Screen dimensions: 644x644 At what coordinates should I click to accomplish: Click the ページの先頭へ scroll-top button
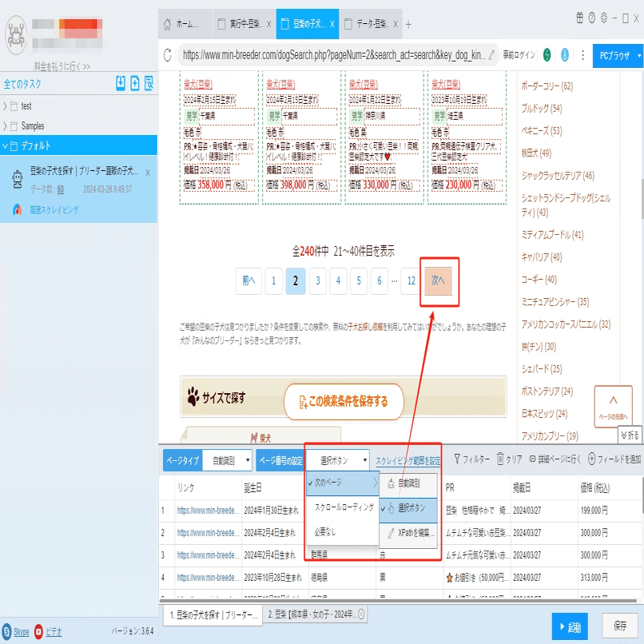point(613,407)
